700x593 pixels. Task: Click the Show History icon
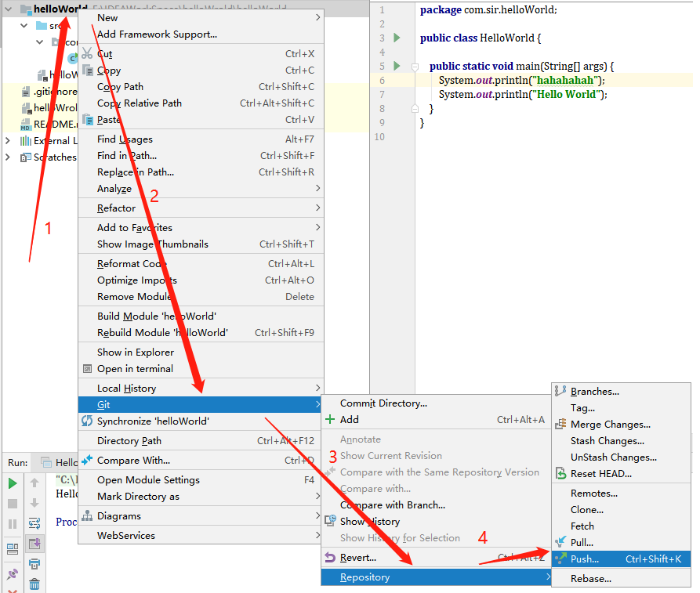pyautogui.click(x=330, y=521)
